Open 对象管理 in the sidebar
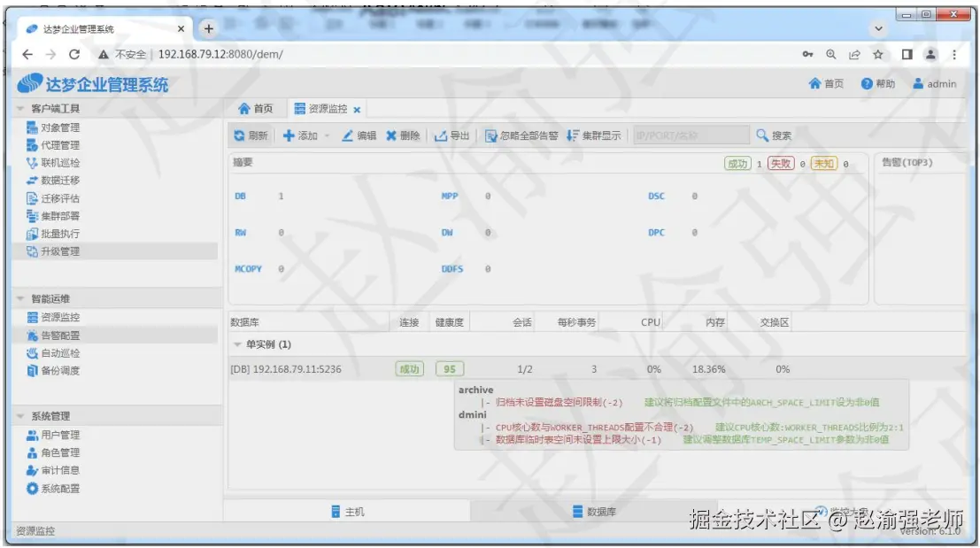 click(52, 127)
